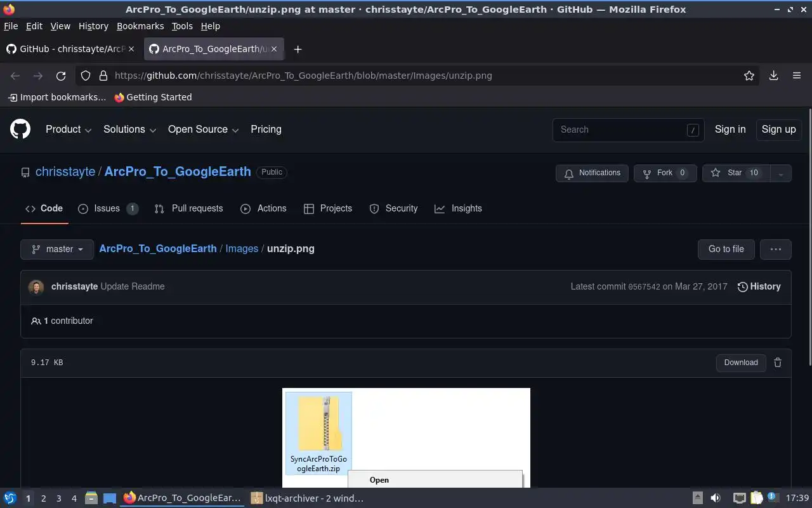Close the first GitHub chrisstayte tab
Viewport: 812px width, 508px height.
pyautogui.click(x=131, y=49)
